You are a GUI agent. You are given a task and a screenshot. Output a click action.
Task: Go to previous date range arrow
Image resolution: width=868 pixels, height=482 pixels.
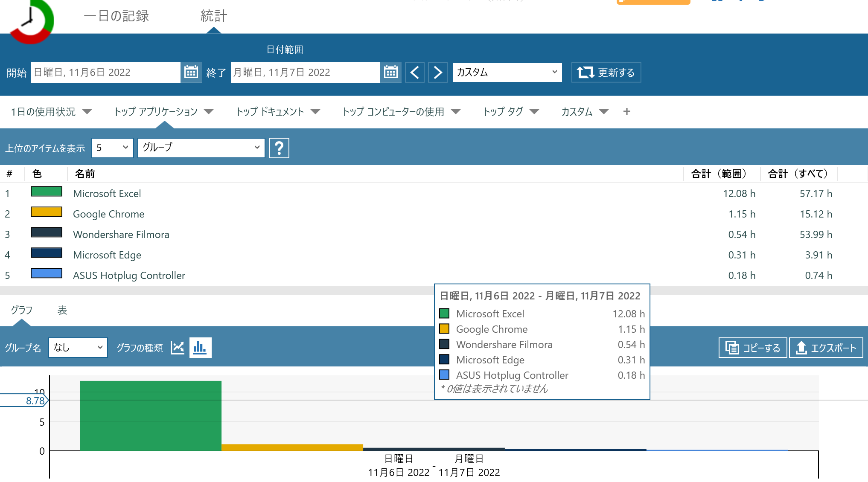(x=414, y=72)
